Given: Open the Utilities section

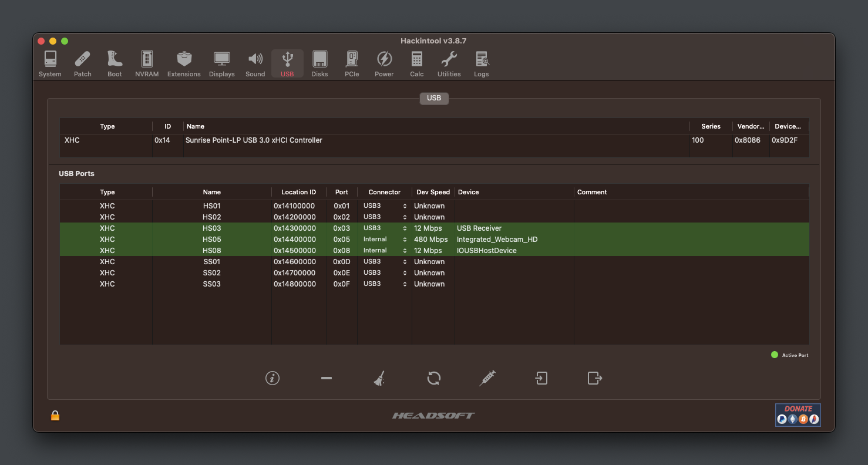Looking at the screenshot, I should point(449,64).
